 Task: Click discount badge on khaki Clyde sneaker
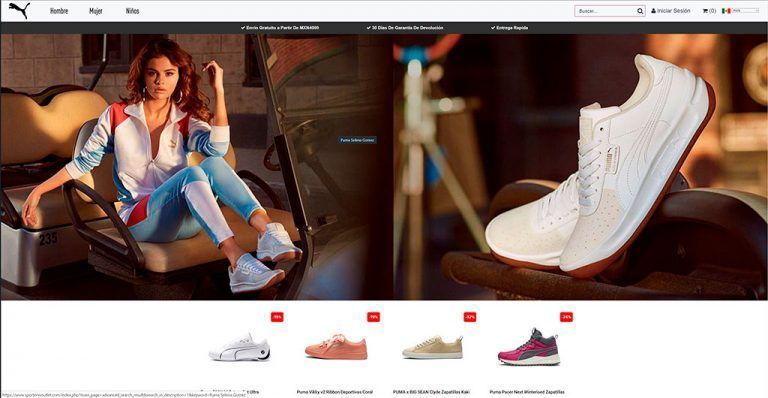(470, 317)
